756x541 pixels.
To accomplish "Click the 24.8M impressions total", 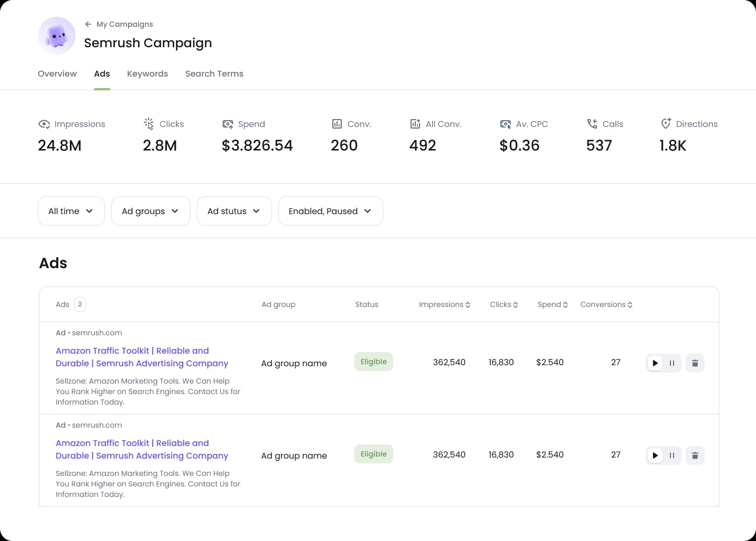I will [x=60, y=145].
